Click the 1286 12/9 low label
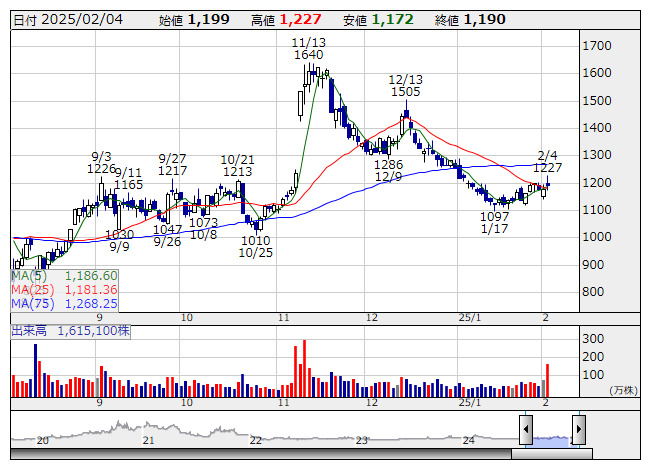 pos(389,170)
